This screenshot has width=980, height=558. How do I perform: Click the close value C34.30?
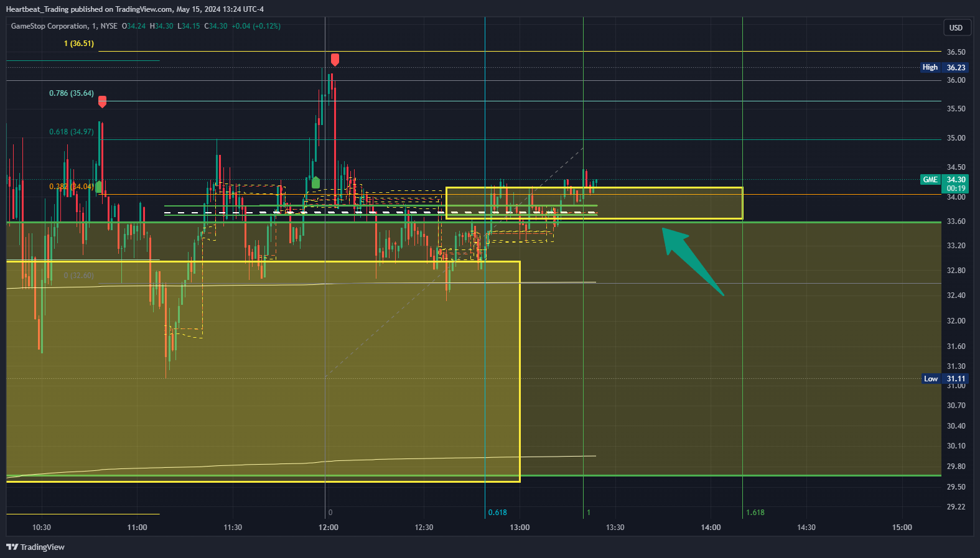coord(216,26)
